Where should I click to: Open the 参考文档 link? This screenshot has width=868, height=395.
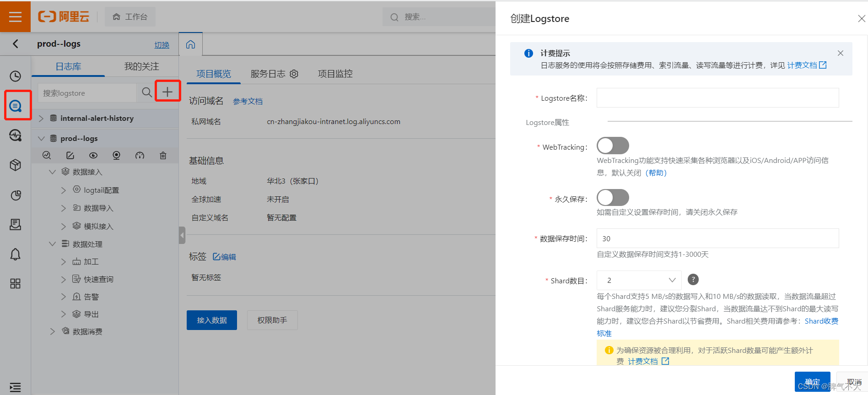pos(248,101)
